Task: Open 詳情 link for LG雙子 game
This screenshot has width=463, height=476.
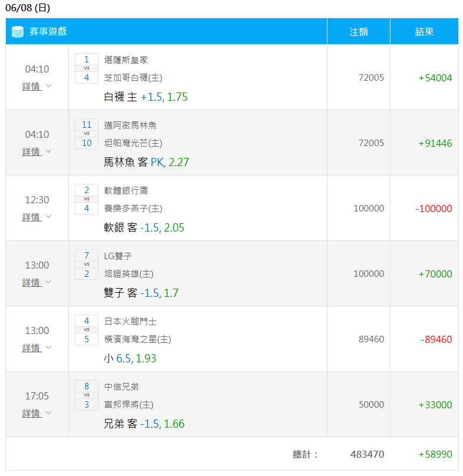Action: [32, 282]
